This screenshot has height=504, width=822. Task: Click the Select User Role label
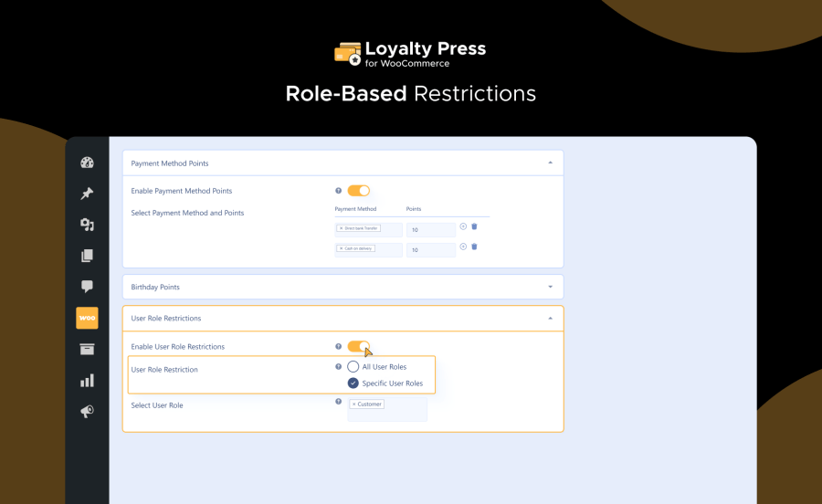coord(157,405)
